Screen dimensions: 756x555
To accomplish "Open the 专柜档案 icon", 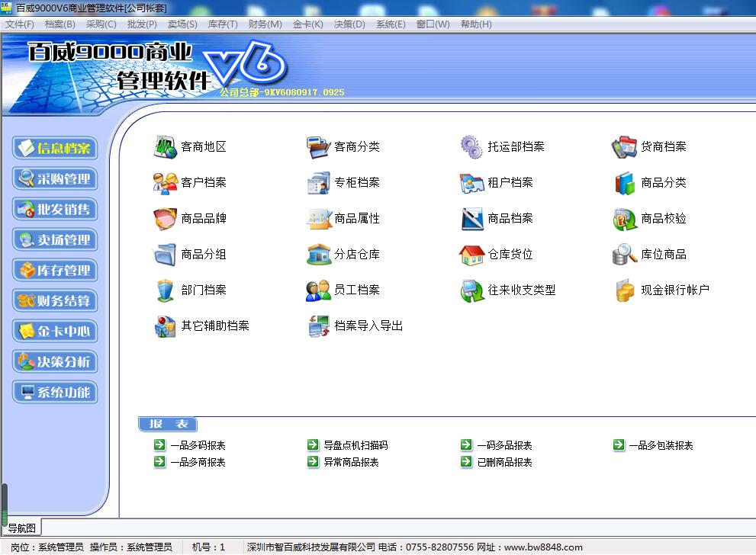I will (x=319, y=183).
